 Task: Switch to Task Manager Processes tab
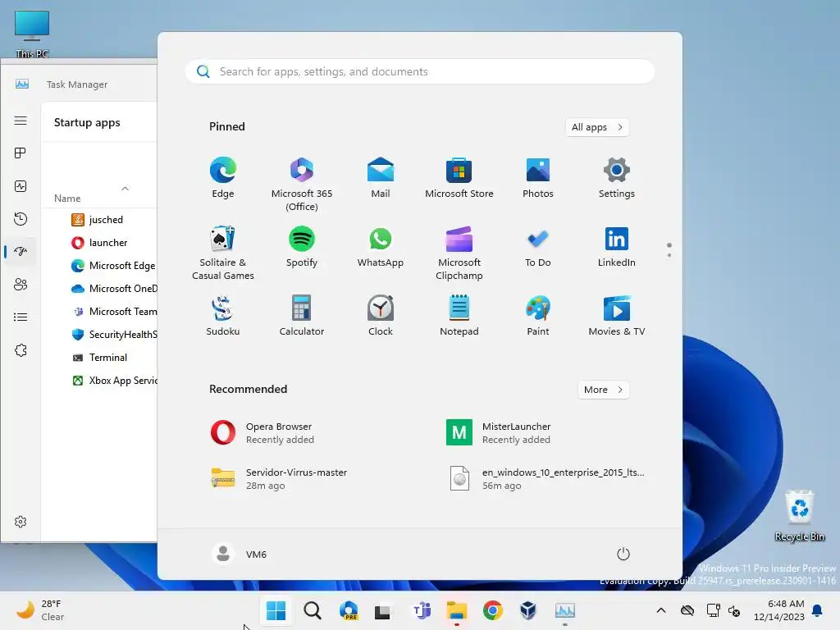(21, 153)
